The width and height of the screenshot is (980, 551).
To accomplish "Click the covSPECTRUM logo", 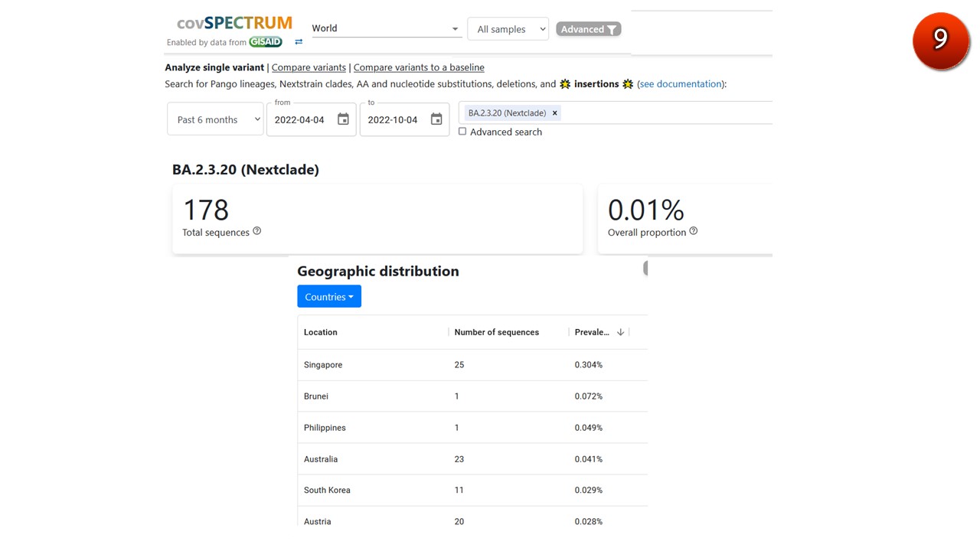I will coord(234,23).
